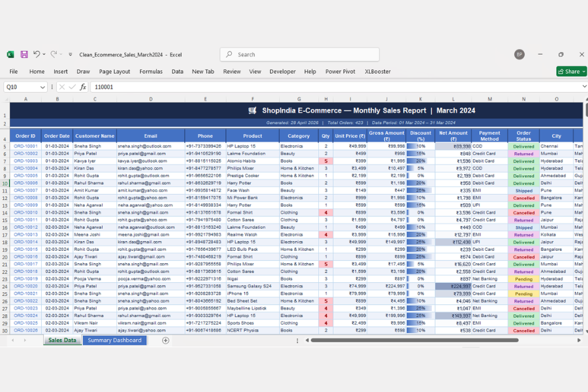Click the 25% discount bar for ORD-10014
Viewport: 588px width, 392px height.
point(420,242)
